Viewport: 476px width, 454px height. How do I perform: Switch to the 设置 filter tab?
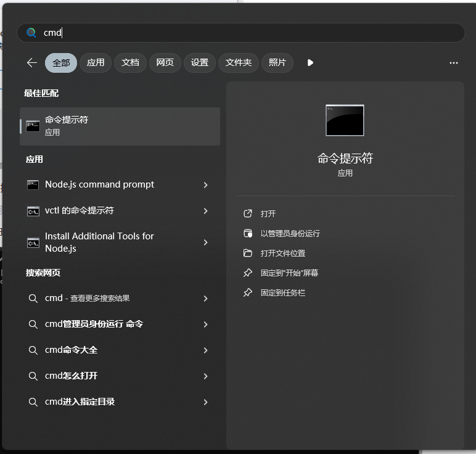click(199, 63)
